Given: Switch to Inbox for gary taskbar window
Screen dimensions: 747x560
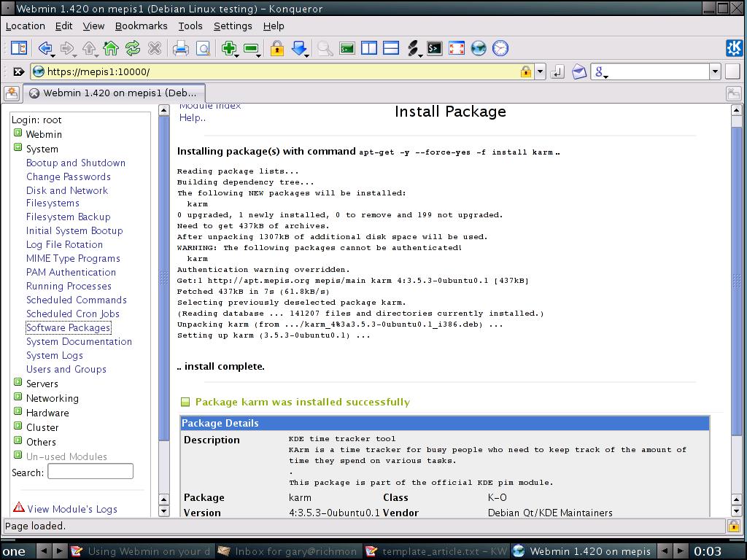Looking at the screenshot, I should [287, 551].
